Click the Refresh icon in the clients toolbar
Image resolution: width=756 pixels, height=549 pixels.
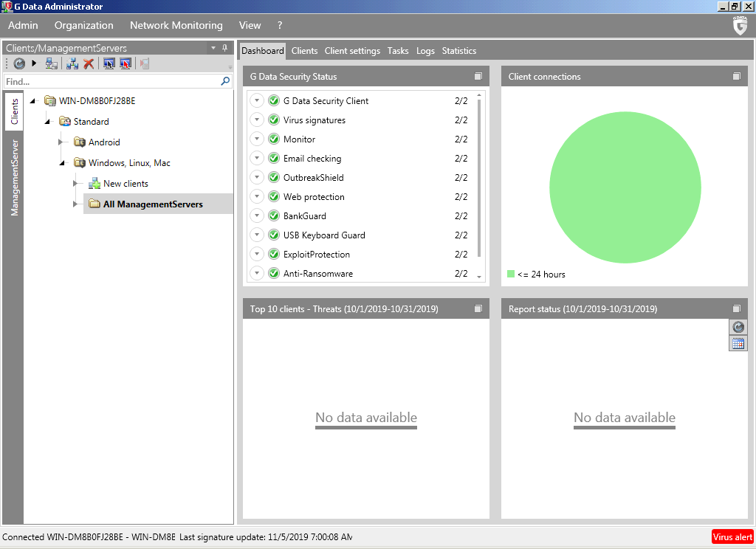click(19, 64)
